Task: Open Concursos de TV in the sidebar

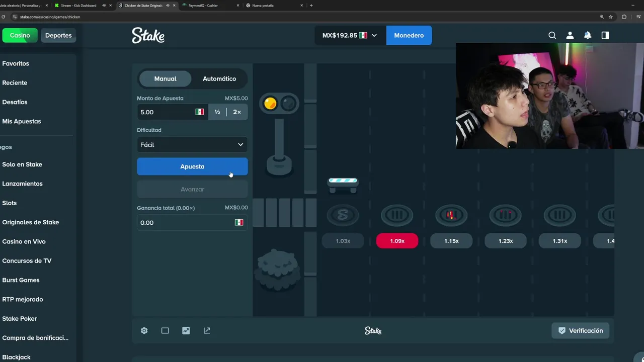Action: click(x=27, y=260)
